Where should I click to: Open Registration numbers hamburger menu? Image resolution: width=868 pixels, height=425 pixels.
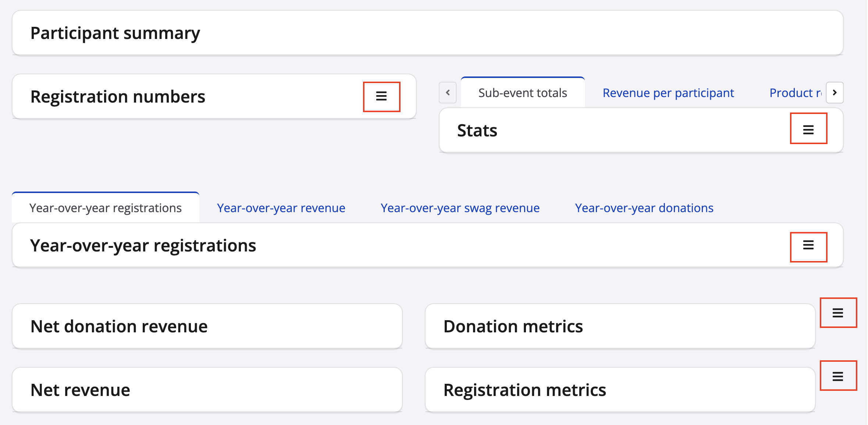pyautogui.click(x=381, y=96)
